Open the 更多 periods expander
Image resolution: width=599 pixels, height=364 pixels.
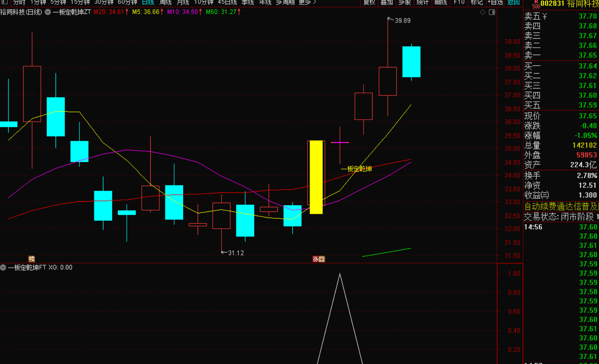pos(308,2)
